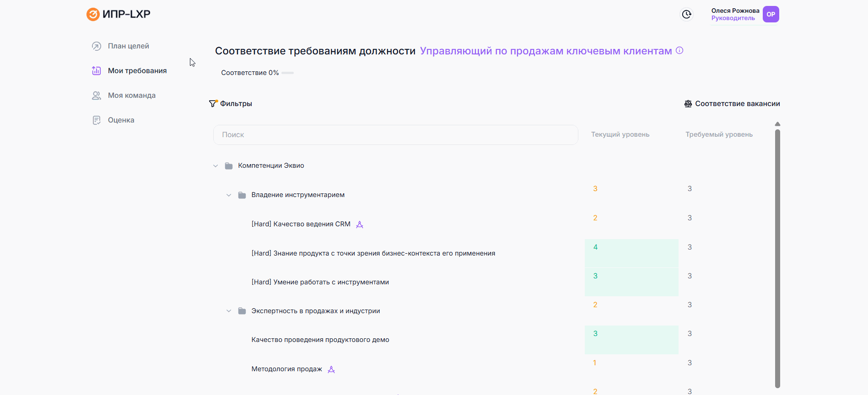
Task: Click the OP user avatar
Action: coord(771,14)
